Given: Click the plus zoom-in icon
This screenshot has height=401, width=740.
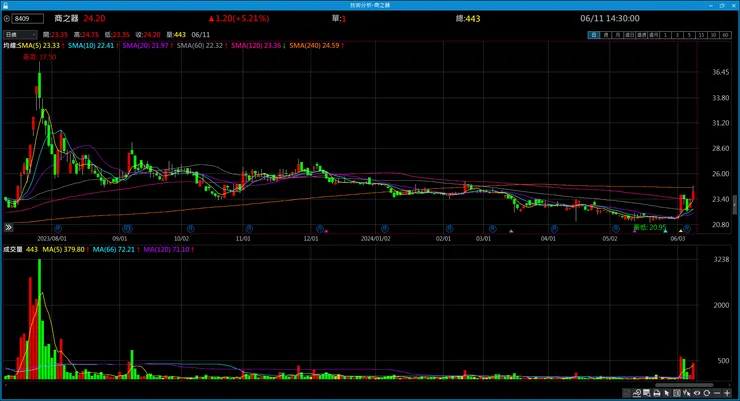Looking at the screenshot, I should (727, 393).
